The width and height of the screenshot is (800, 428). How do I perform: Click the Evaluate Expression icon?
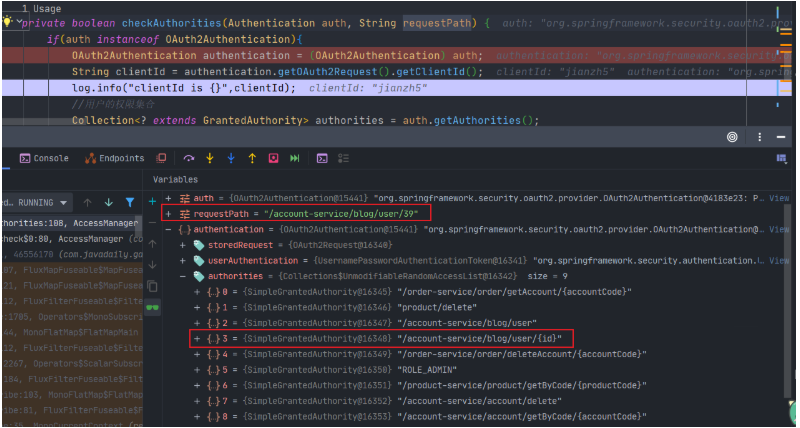tap(322, 159)
